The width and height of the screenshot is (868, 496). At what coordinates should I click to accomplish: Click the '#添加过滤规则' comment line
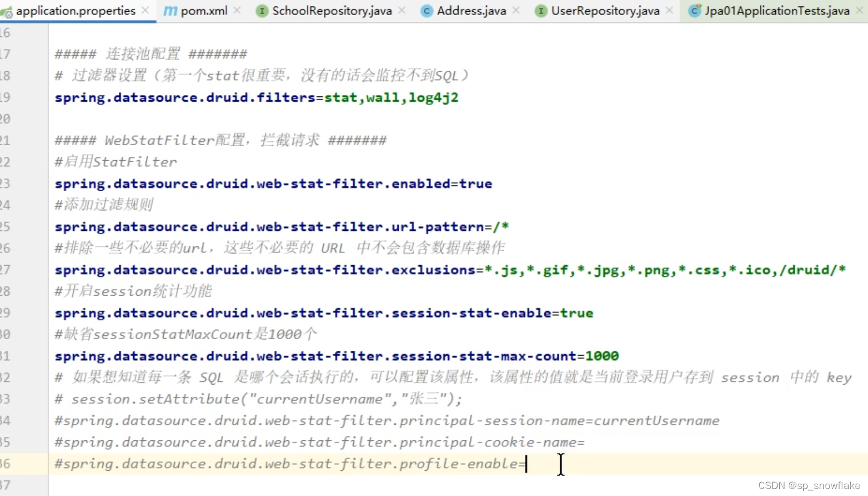click(x=104, y=205)
